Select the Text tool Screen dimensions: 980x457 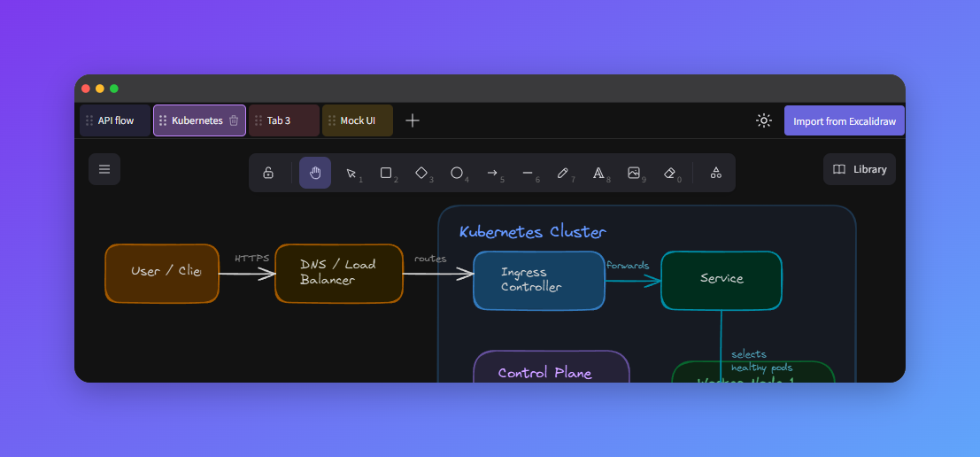click(x=598, y=174)
